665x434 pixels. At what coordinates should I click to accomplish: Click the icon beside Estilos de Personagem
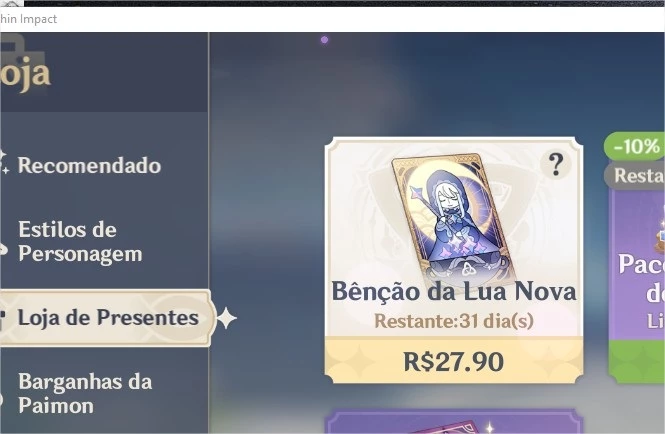[3, 250]
